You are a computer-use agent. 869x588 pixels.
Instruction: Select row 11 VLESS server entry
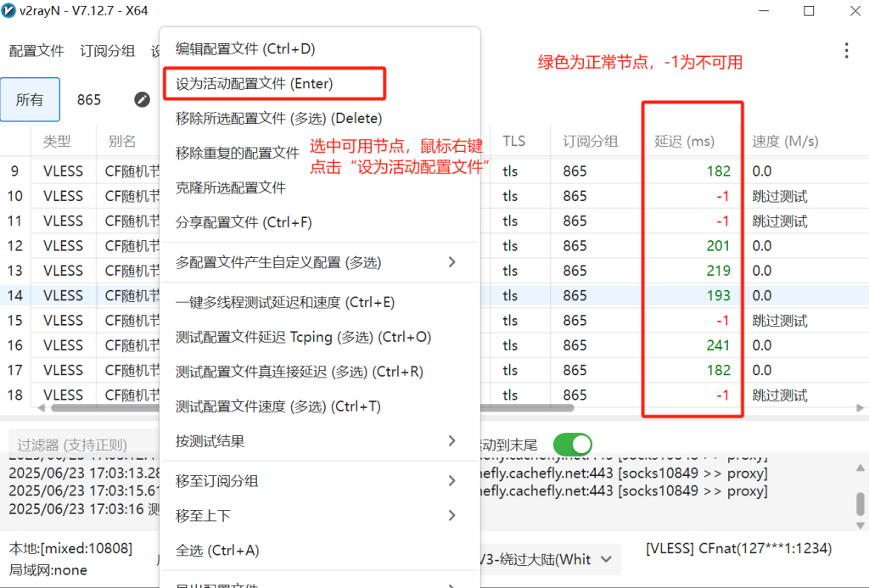click(x=434, y=221)
